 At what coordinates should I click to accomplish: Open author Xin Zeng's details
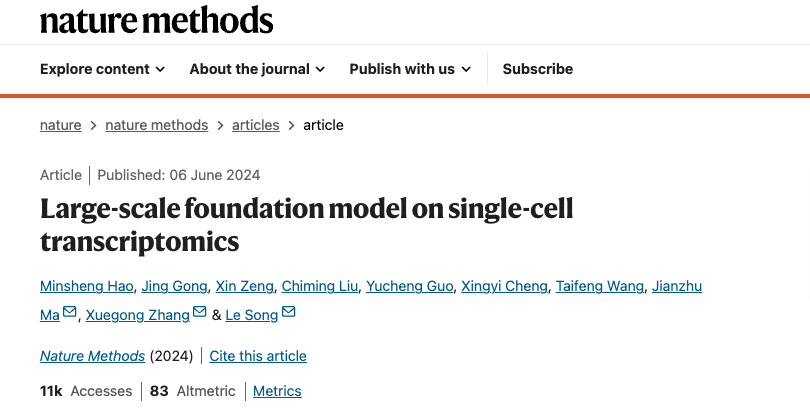coord(241,286)
